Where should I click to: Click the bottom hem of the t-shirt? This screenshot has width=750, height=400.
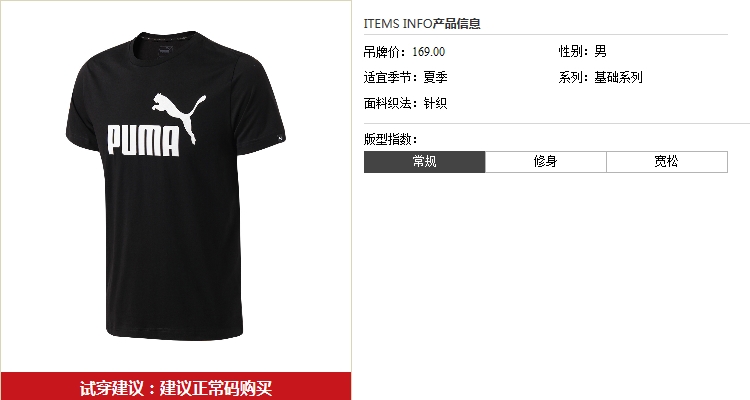click(x=175, y=333)
